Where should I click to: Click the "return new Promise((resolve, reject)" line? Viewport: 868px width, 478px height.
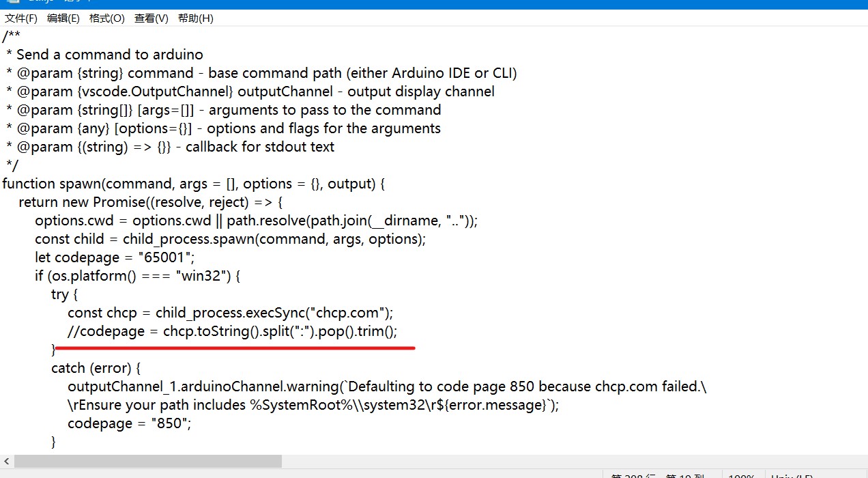click(150, 202)
